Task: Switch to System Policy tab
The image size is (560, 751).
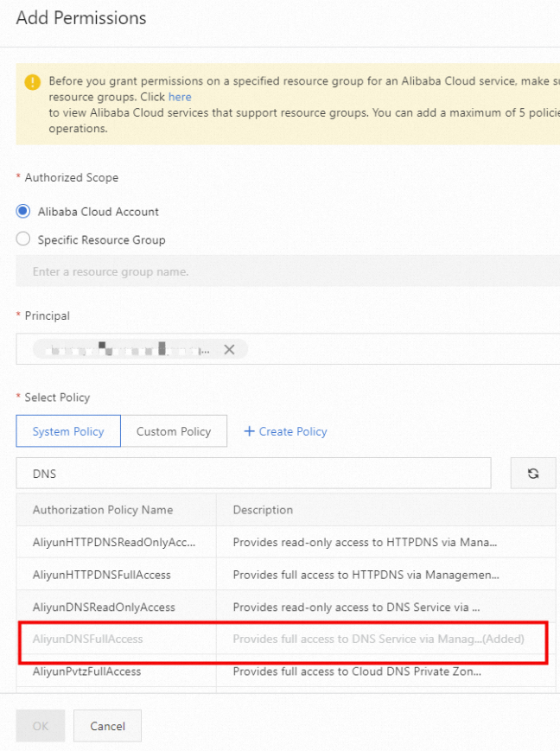Action: tap(68, 431)
